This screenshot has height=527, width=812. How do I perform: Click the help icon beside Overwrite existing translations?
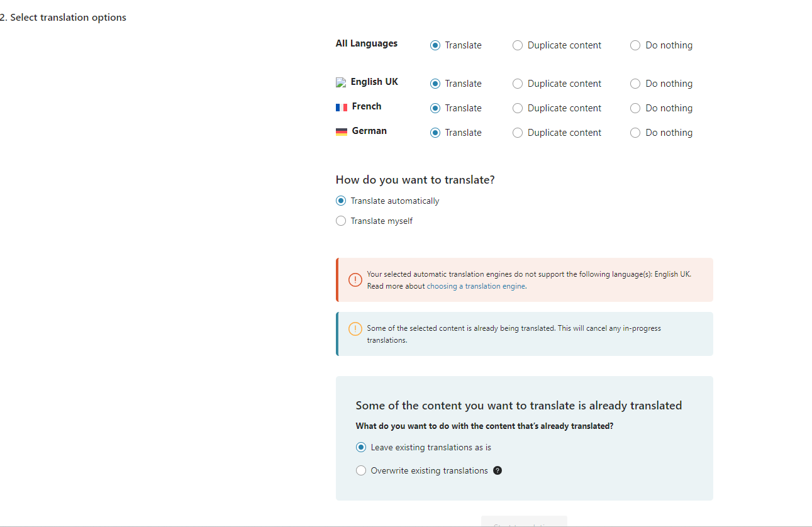click(x=498, y=470)
